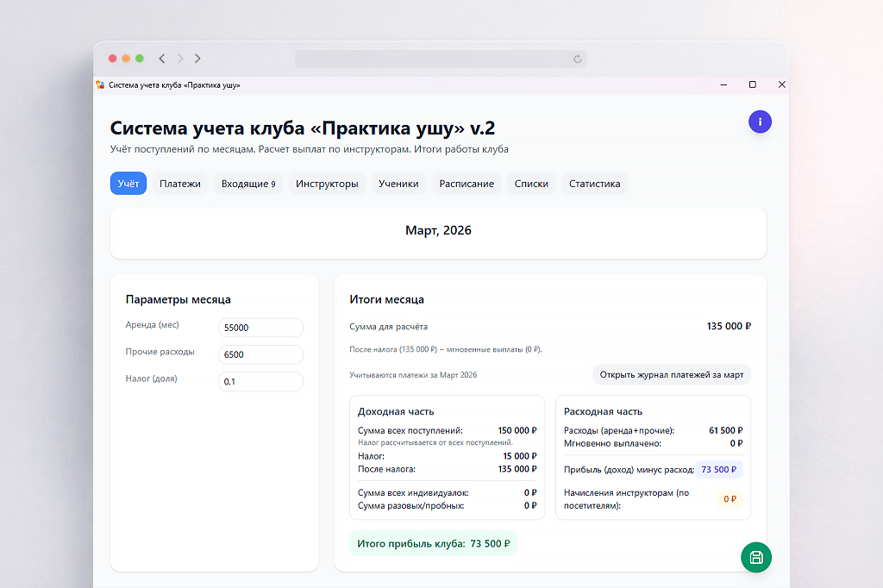Open info via the blue "i" icon
This screenshot has width=883, height=588.
click(760, 122)
